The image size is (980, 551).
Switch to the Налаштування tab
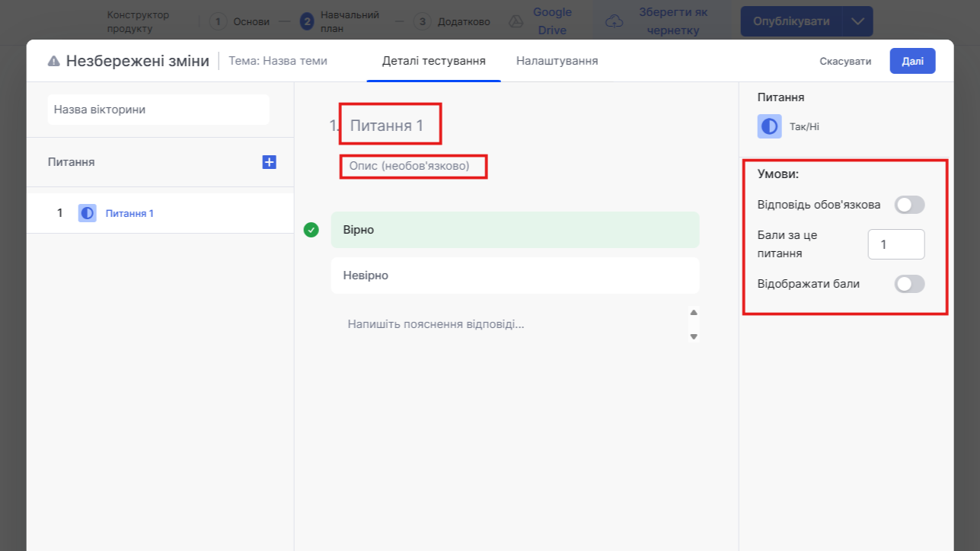tap(557, 61)
